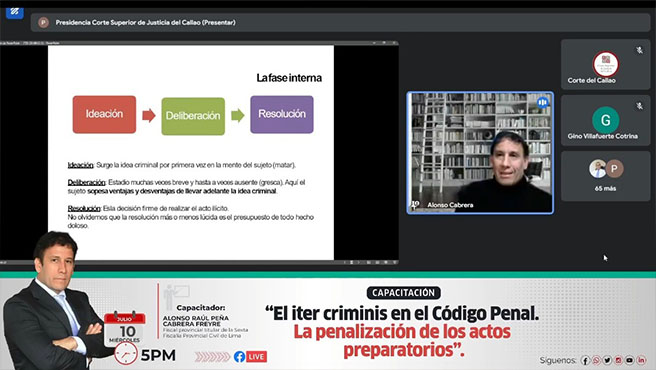Click underlined 'Resolución' heading in slide text
Image resolution: width=656 pixels, height=370 pixels.
click(x=84, y=208)
